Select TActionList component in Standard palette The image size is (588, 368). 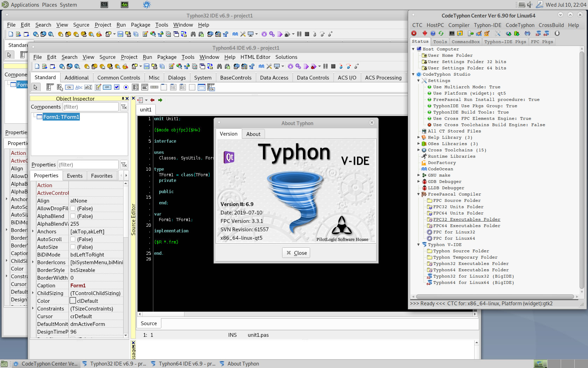[211, 87]
